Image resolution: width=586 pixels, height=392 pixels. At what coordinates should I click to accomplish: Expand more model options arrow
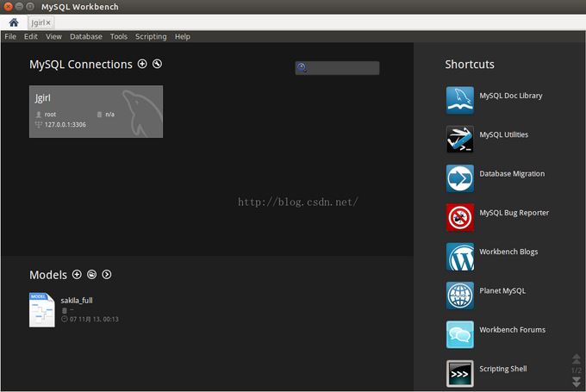[x=107, y=275]
